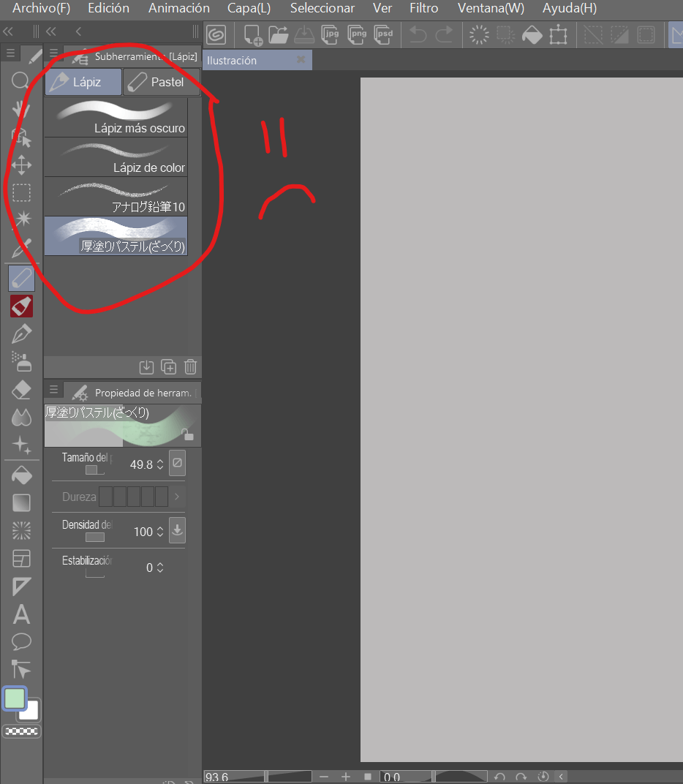Select the Text tool
This screenshot has height=784, width=683.
21,614
